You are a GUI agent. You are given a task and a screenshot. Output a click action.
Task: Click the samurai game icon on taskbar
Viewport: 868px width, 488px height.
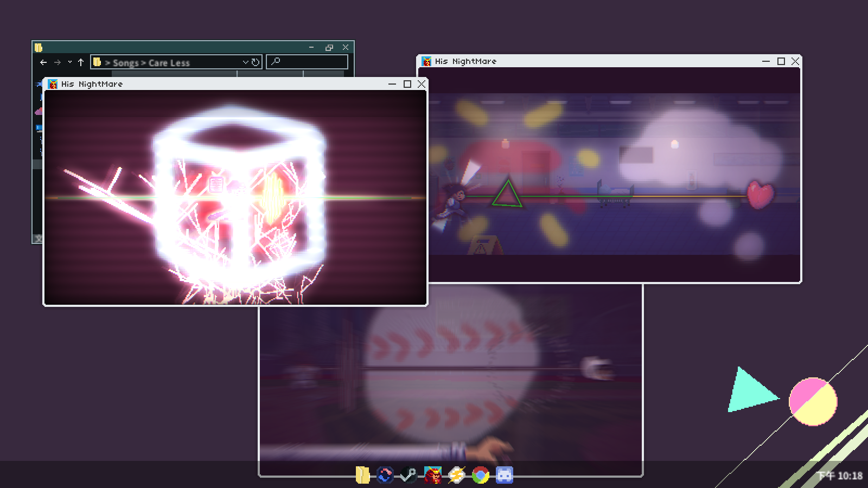point(432,475)
